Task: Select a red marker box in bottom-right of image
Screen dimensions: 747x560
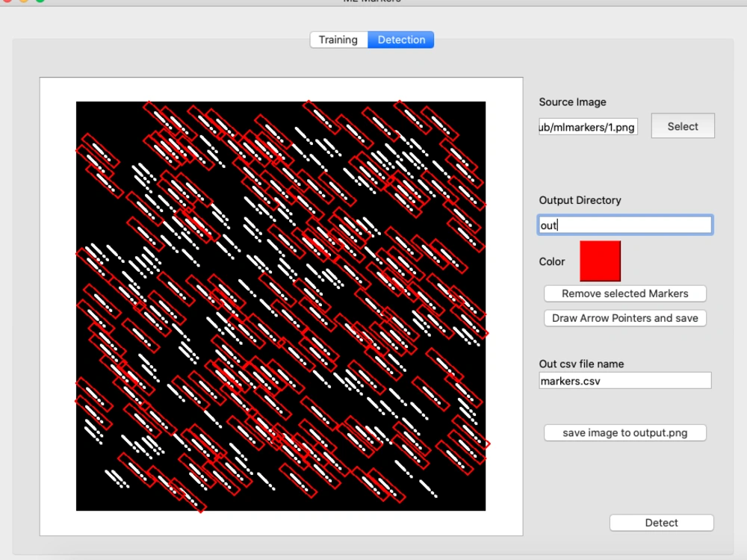Action: [463, 448]
